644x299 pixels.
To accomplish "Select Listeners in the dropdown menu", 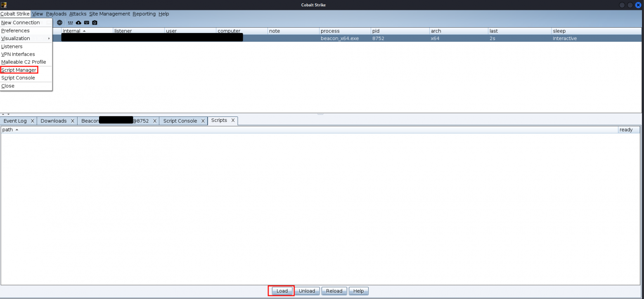I will pyautogui.click(x=26, y=46).
